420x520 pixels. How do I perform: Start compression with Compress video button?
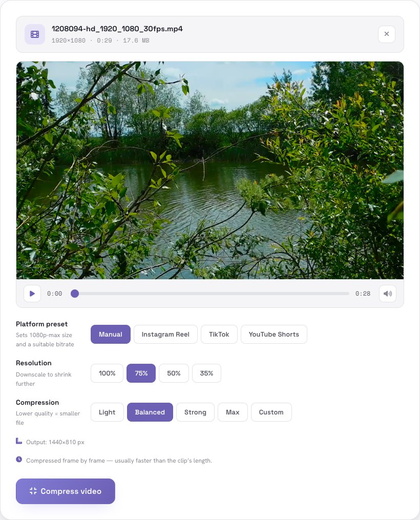tap(65, 491)
